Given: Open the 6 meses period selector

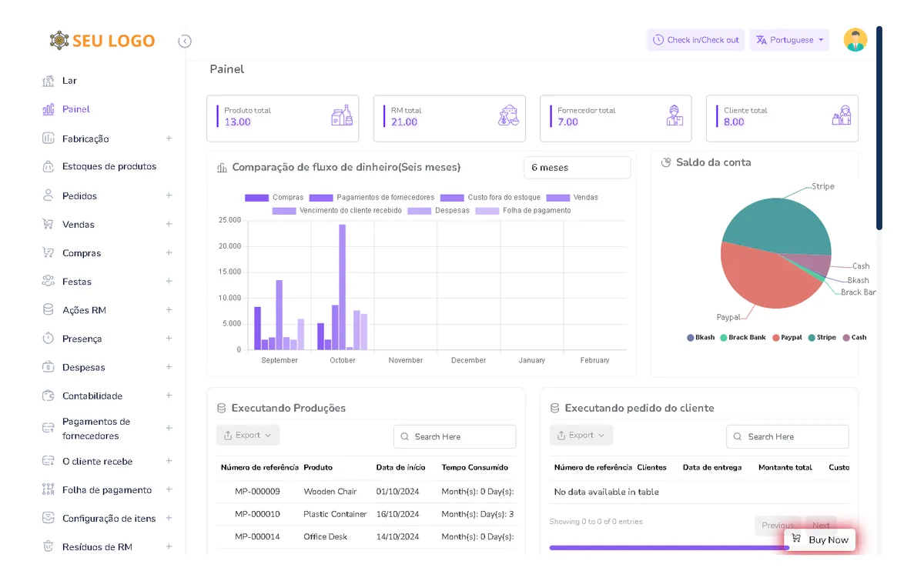Looking at the screenshot, I should pyautogui.click(x=577, y=168).
